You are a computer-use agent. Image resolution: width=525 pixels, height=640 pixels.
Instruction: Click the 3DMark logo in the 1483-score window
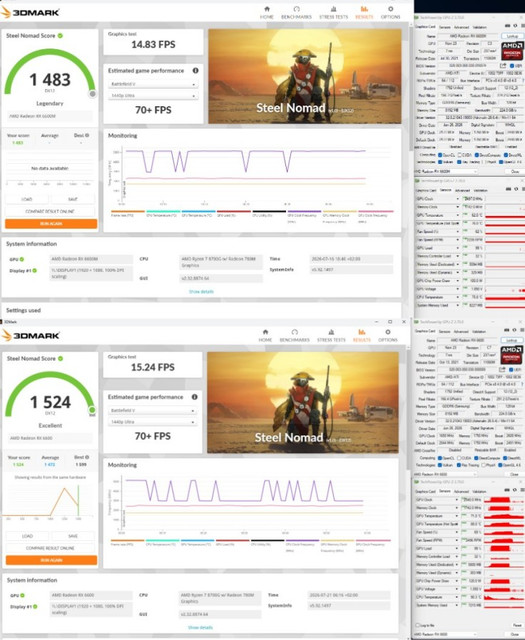(30, 12)
